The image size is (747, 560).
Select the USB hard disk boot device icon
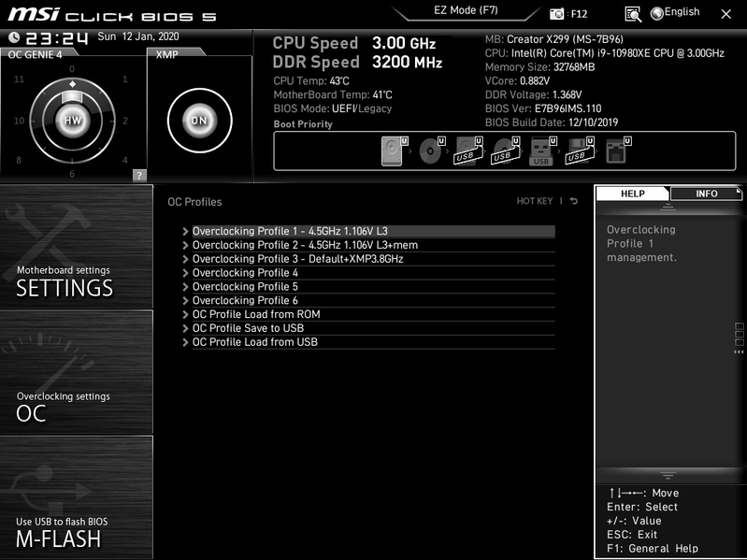[x=469, y=151]
